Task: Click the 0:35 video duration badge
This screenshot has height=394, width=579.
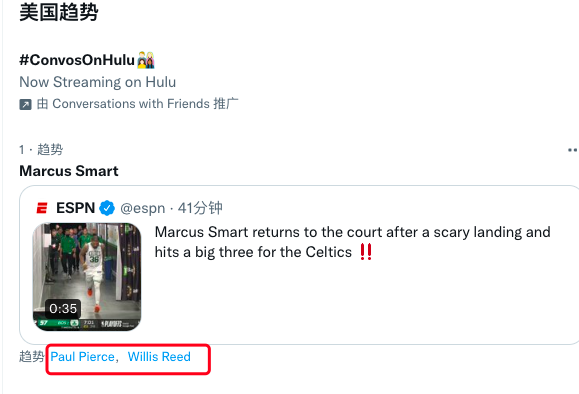Action: pyautogui.click(x=63, y=309)
